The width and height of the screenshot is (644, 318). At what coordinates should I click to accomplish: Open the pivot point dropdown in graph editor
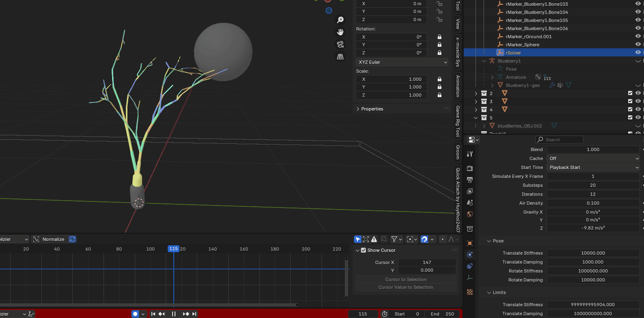coord(412,239)
